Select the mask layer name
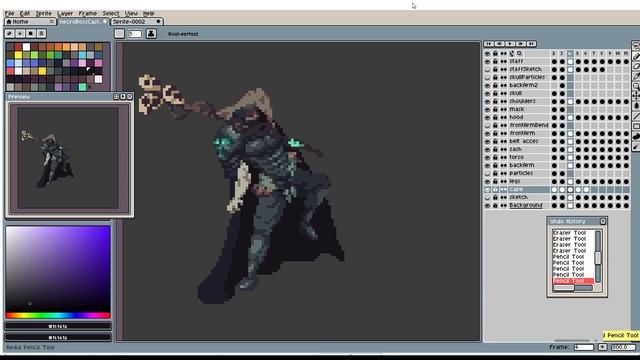 (517, 109)
